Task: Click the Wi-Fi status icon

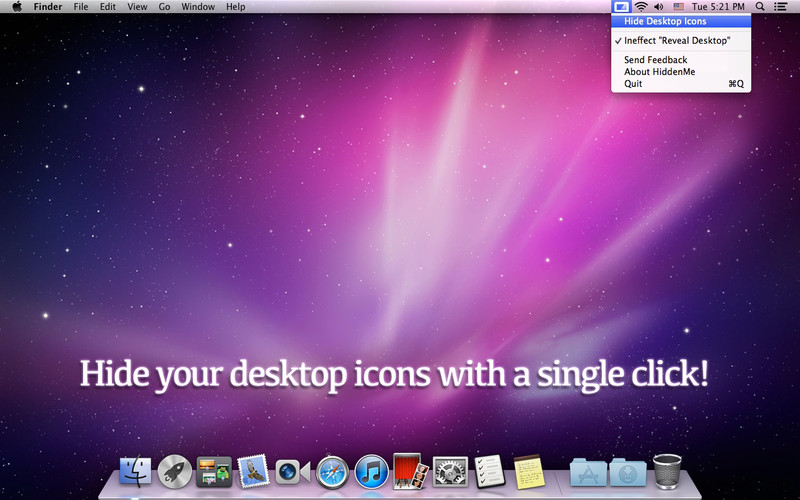Action: click(641, 7)
